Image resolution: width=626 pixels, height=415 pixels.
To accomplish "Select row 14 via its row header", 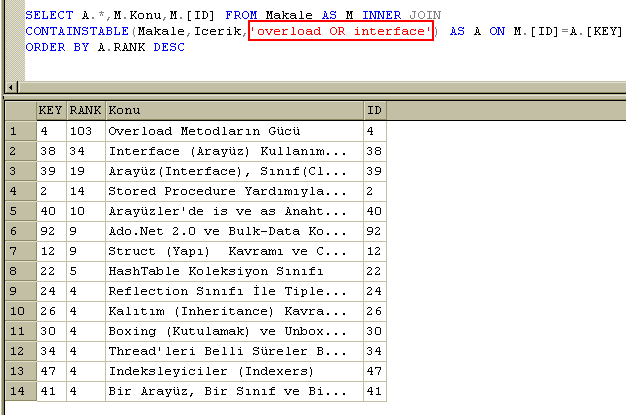I will (x=18, y=391).
